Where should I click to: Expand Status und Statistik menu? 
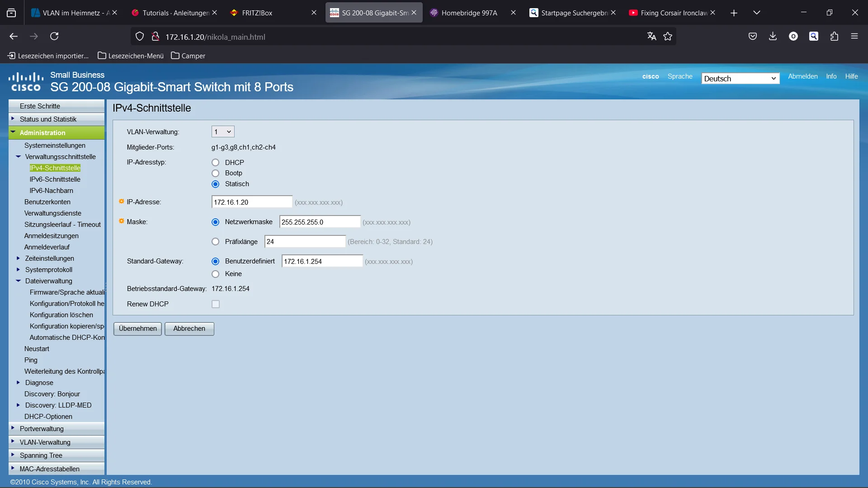tap(57, 119)
